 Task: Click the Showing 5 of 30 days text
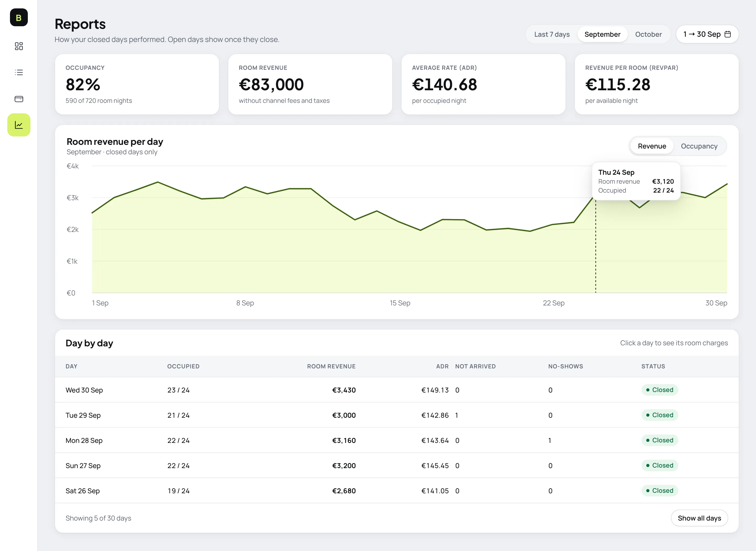pos(98,518)
